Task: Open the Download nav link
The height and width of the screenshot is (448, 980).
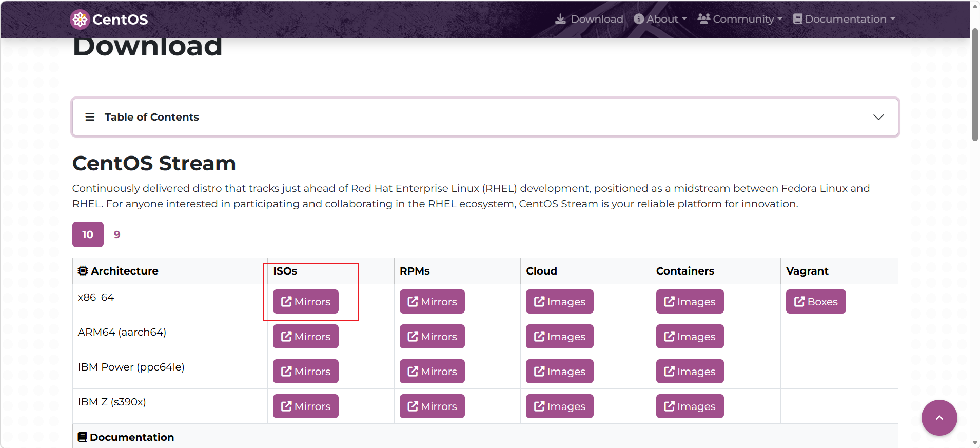Action: click(589, 19)
